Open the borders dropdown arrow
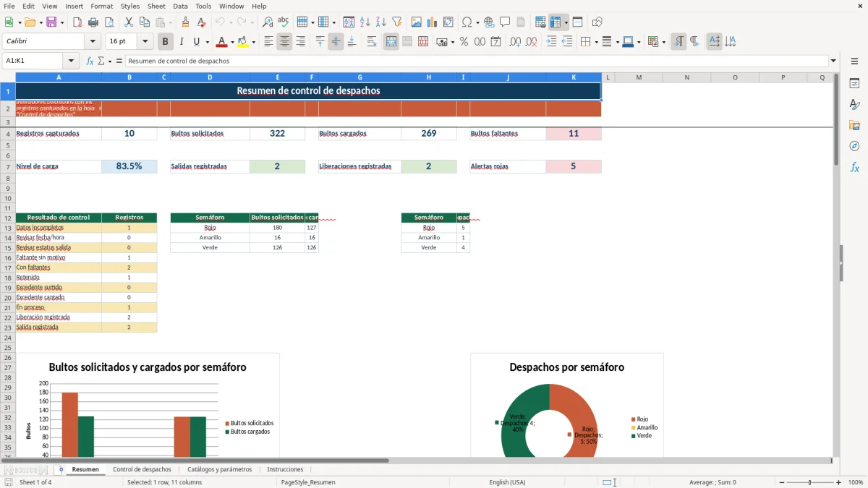 tap(596, 42)
